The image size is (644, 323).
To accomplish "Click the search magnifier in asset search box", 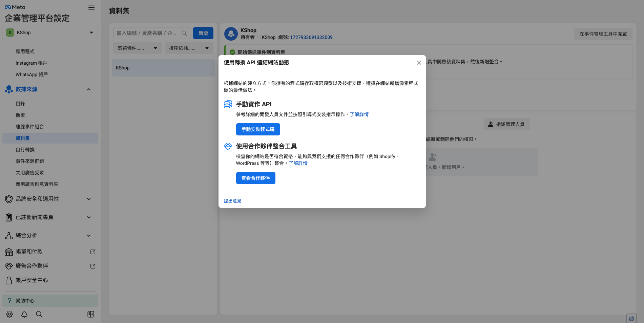I will pyautogui.click(x=184, y=33).
